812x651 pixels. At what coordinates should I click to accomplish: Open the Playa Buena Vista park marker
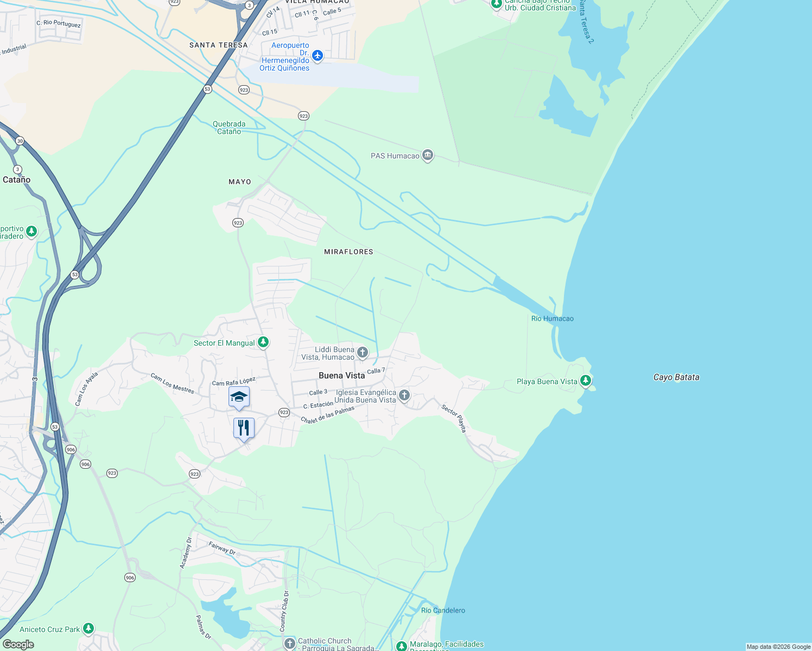point(585,381)
